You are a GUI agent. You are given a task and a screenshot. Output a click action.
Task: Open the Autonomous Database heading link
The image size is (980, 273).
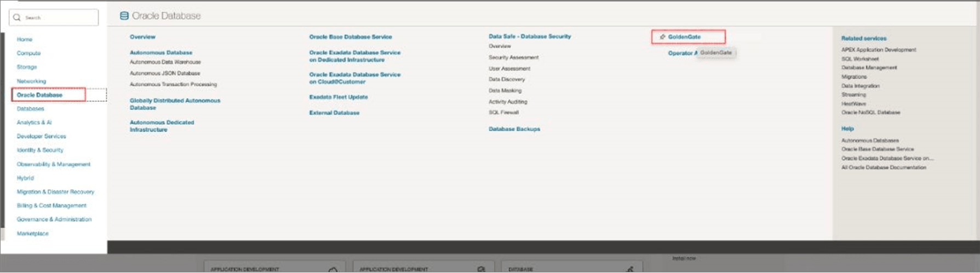click(161, 53)
